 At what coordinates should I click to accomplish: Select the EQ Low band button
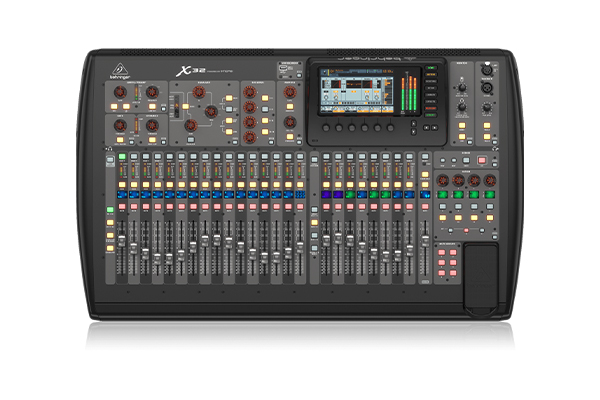click(229, 132)
